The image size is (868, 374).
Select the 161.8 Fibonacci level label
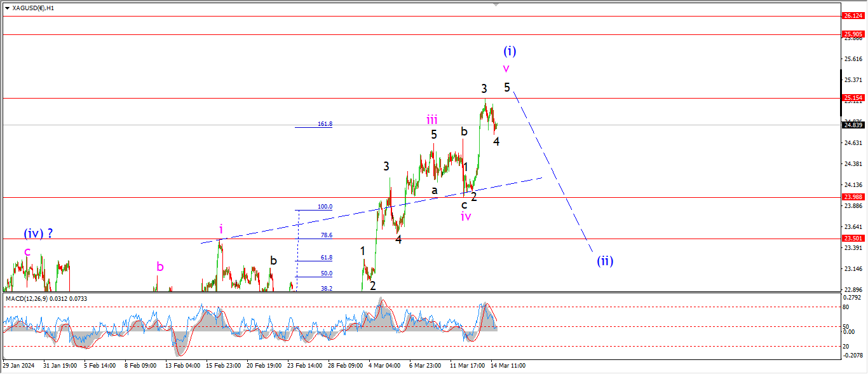[x=325, y=124]
